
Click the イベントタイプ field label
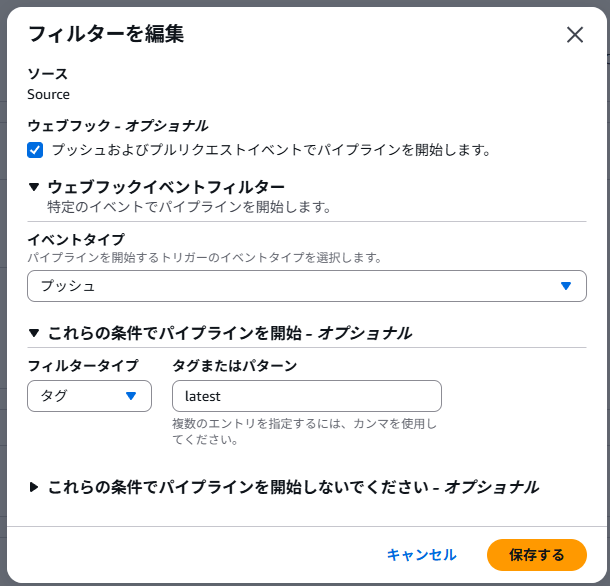click(x=76, y=239)
